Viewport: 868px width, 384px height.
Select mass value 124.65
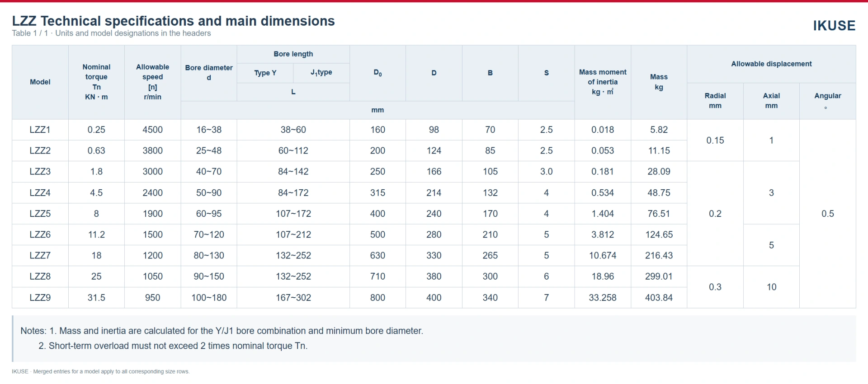pyautogui.click(x=659, y=234)
